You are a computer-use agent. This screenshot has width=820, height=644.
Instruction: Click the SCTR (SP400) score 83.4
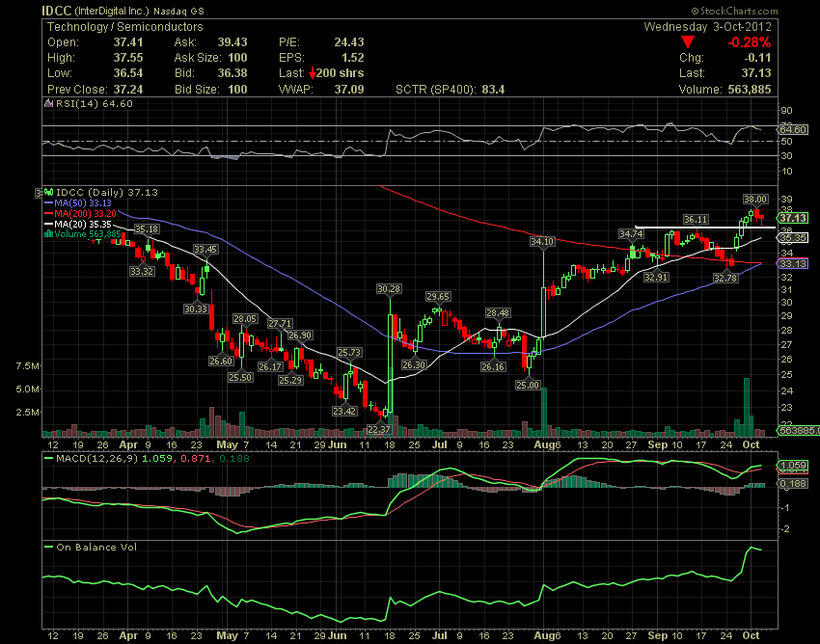(493, 90)
